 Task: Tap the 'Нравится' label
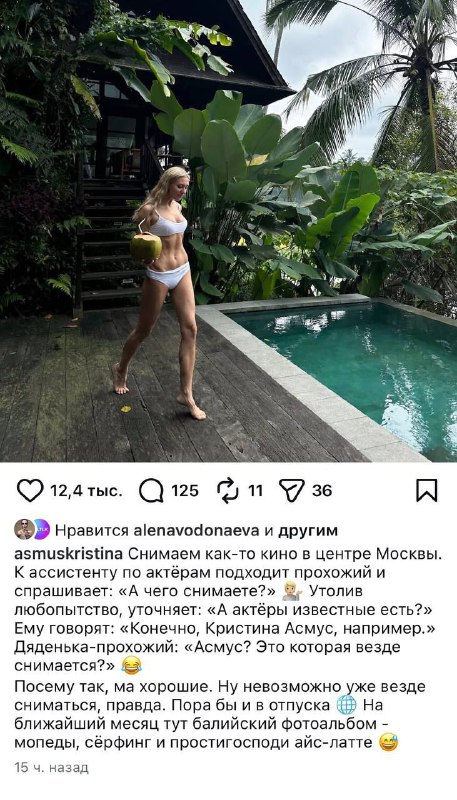pyautogui.click(x=92, y=531)
